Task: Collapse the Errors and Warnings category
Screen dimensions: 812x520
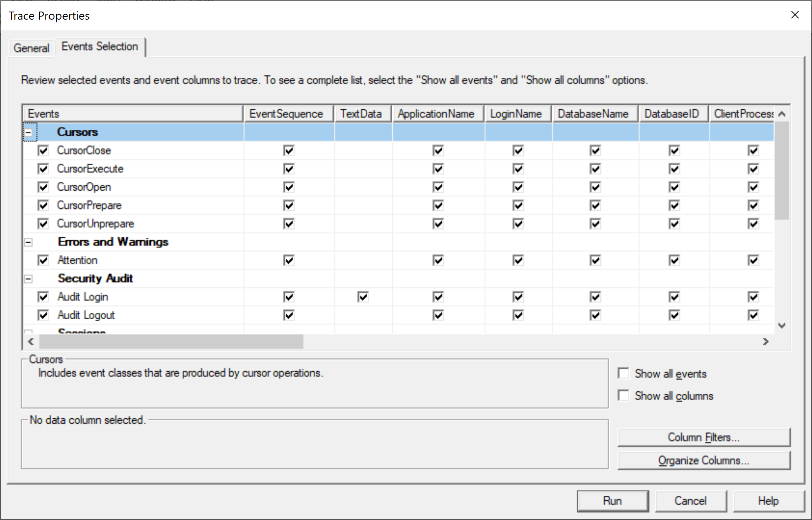Action: pyautogui.click(x=29, y=242)
